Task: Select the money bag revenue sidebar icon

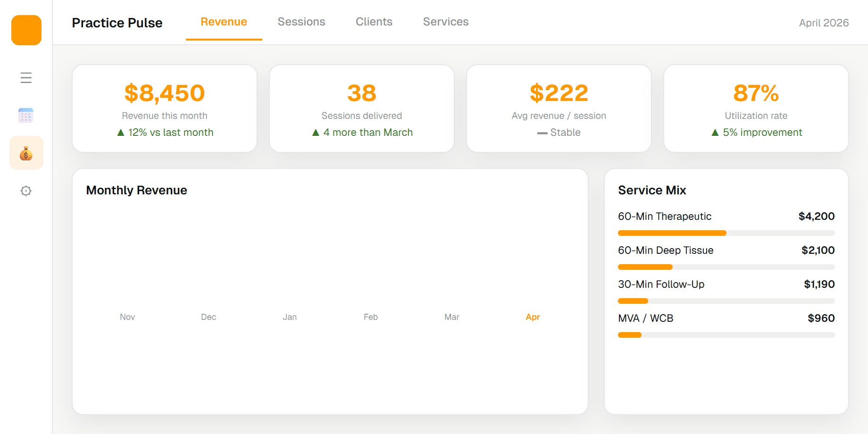Action: click(26, 153)
